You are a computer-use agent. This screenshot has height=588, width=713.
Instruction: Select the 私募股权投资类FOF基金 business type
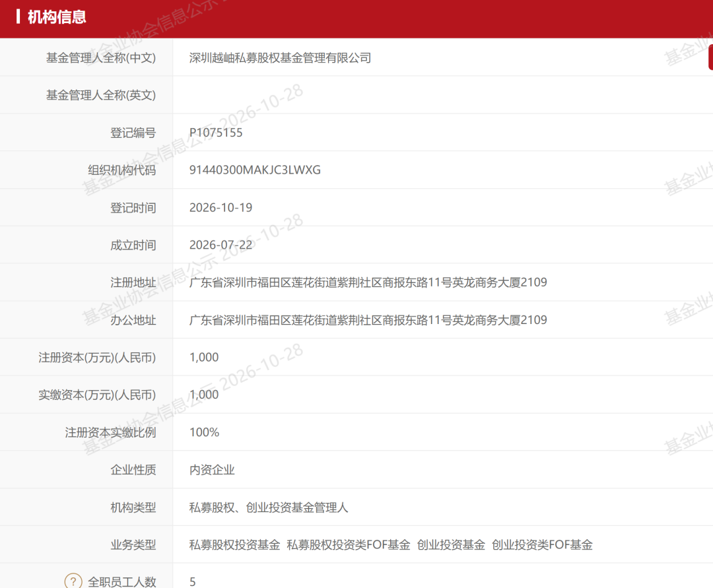349,545
